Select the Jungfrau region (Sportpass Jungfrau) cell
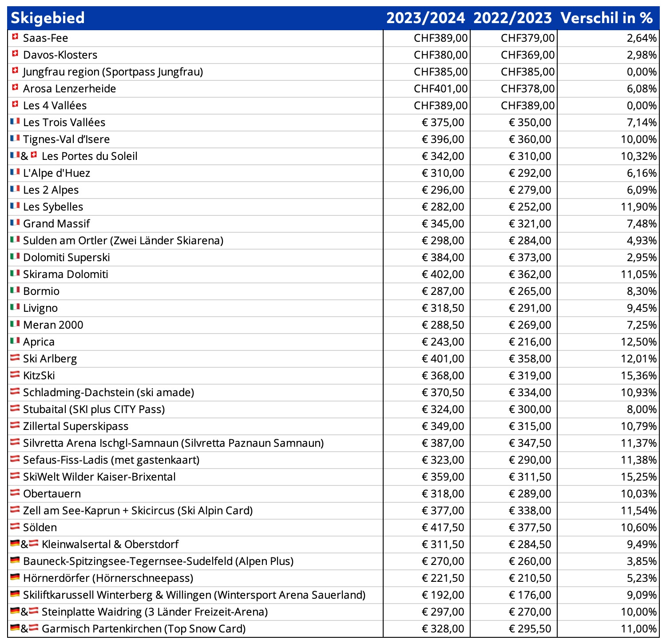Image resolution: width=666 pixels, height=644 pixels. (195, 72)
